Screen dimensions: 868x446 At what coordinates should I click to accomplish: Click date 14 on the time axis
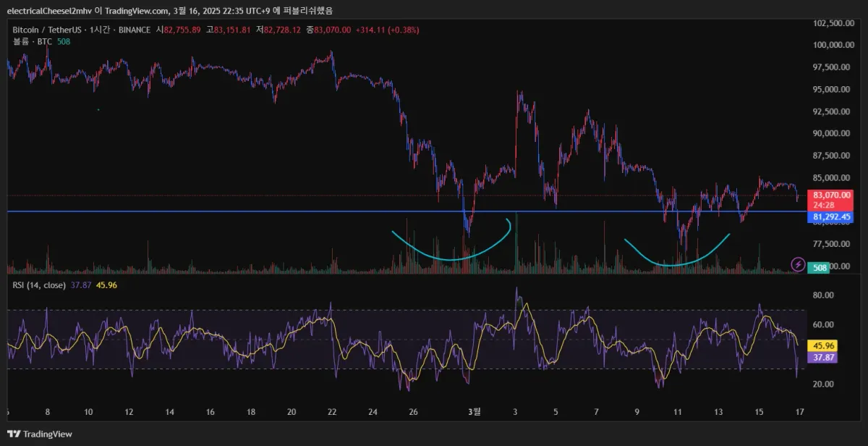169,411
